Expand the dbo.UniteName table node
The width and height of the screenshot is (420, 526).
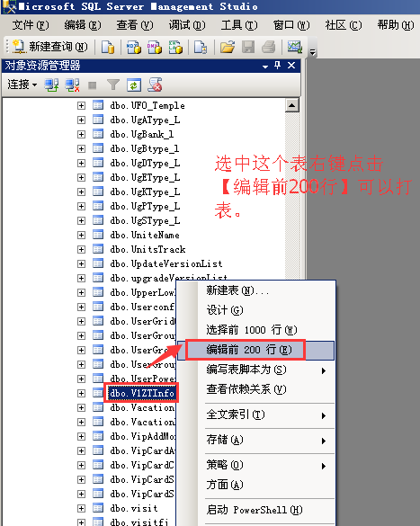[81, 236]
